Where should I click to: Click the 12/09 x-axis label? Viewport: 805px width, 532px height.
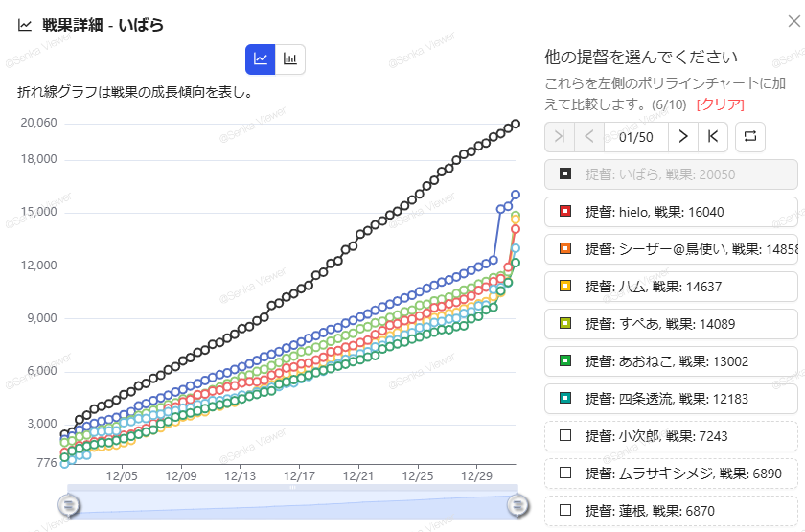coord(181,476)
